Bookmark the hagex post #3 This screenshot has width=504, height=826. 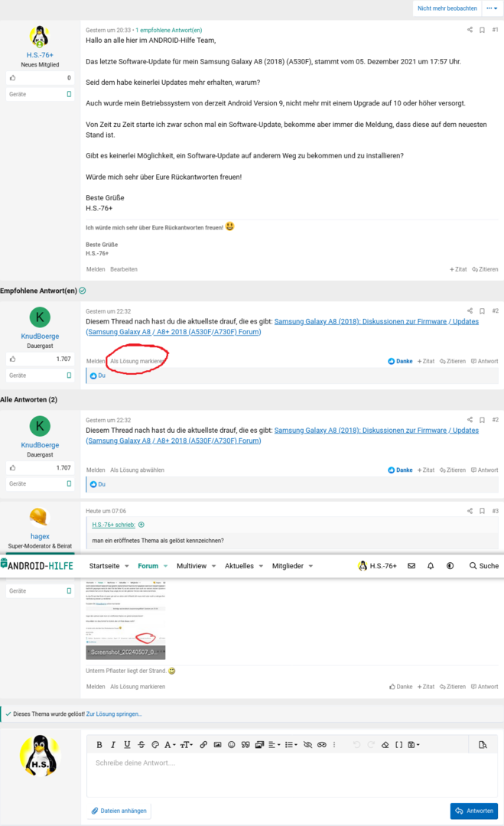[482, 511]
